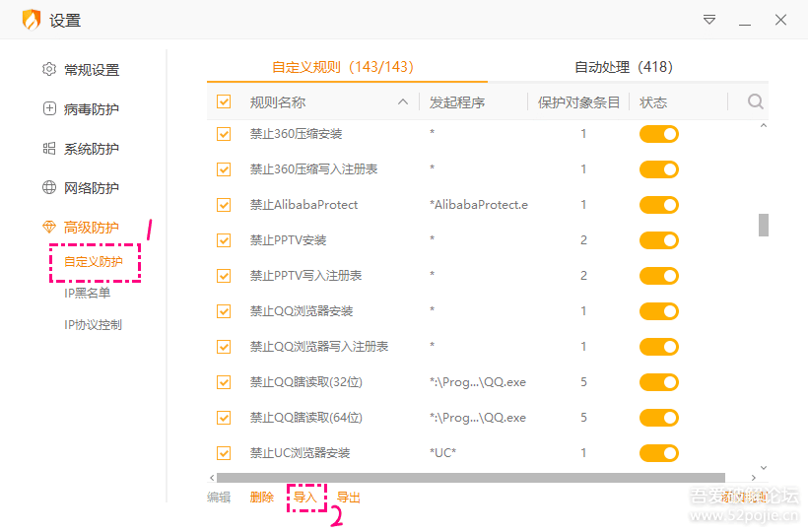Switch to the 自动处理 (418) tab
Viewport: 808px width, 532px height.
tap(624, 67)
